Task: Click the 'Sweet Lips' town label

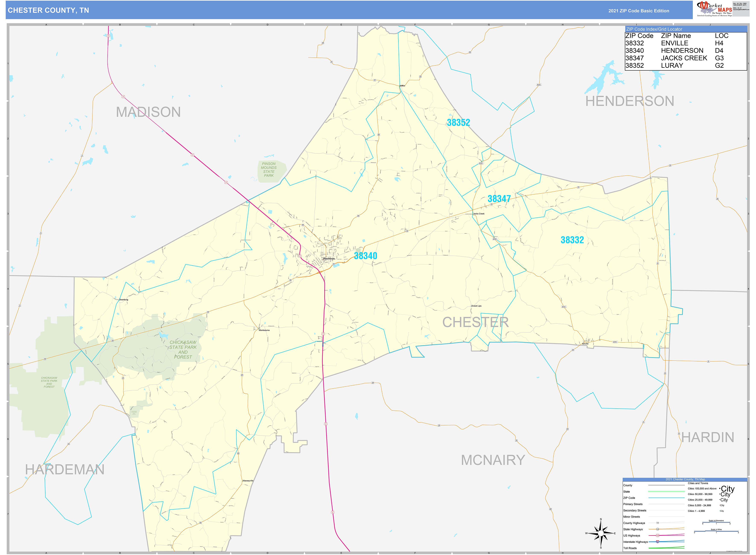Action: (476, 306)
